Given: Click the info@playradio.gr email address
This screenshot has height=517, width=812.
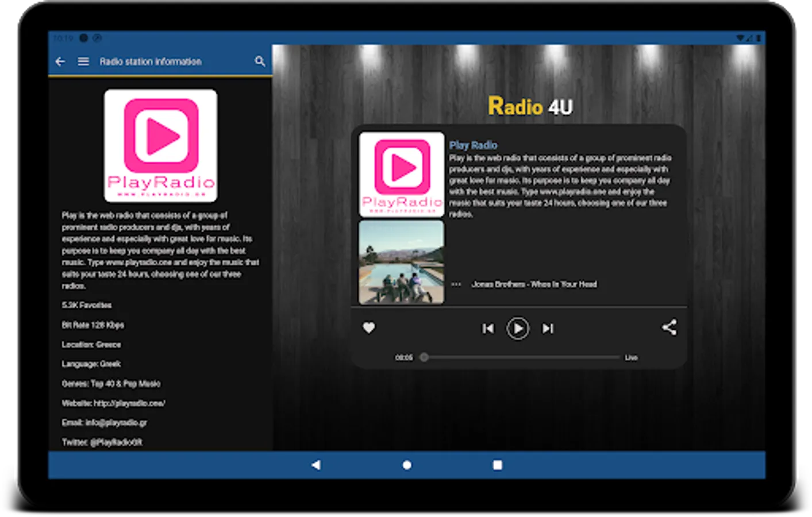Looking at the screenshot, I should [x=116, y=423].
